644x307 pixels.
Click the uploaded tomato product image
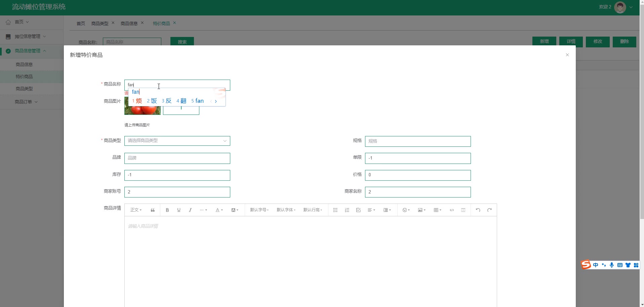click(x=143, y=111)
